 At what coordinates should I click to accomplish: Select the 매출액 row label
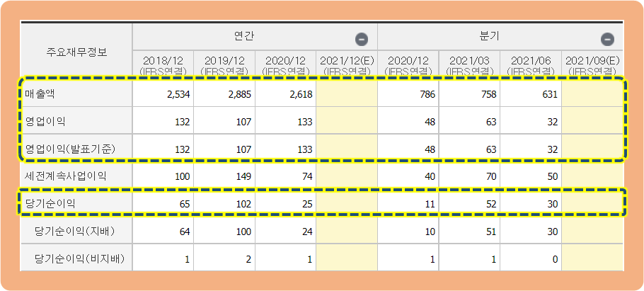pyautogui.click(x=40, y=95)
